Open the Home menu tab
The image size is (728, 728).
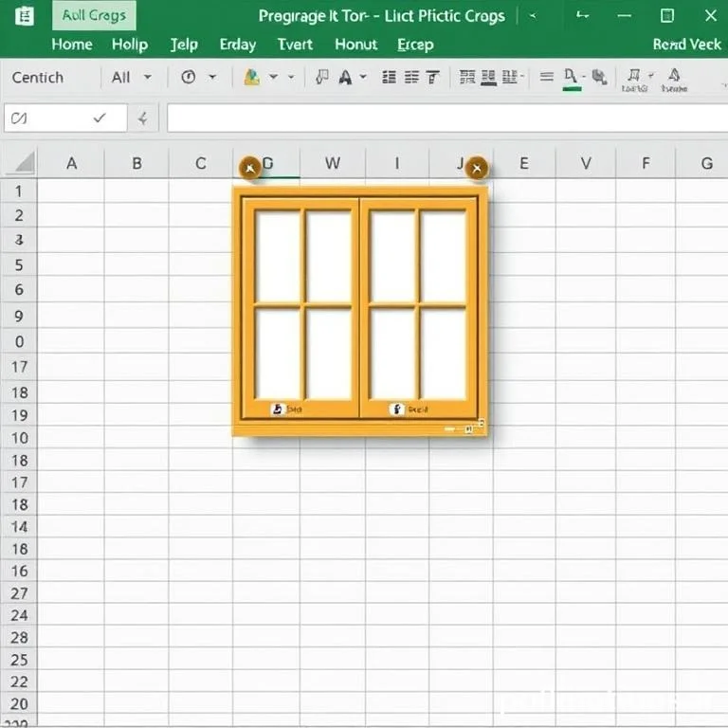pos(72,45)
